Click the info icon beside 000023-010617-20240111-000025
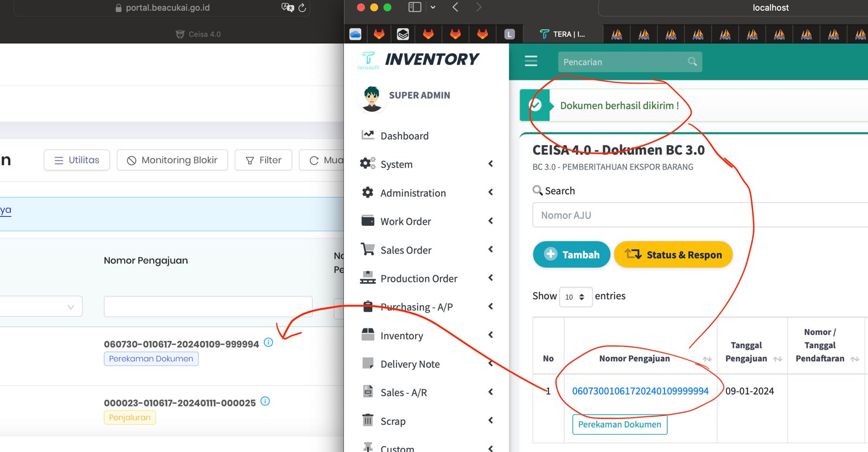Image resolution: width=868 pixels, height=452 pixels. (265, 402)
